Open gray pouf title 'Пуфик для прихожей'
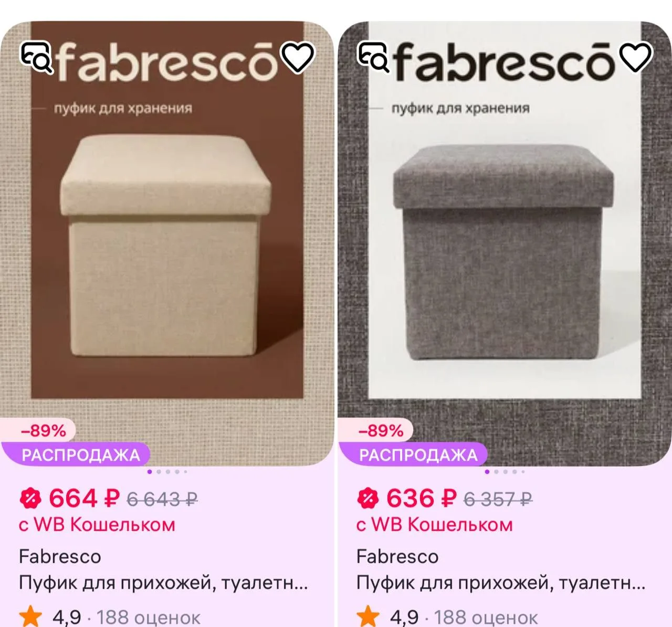 pyautogui.click(x=501, y=583)
